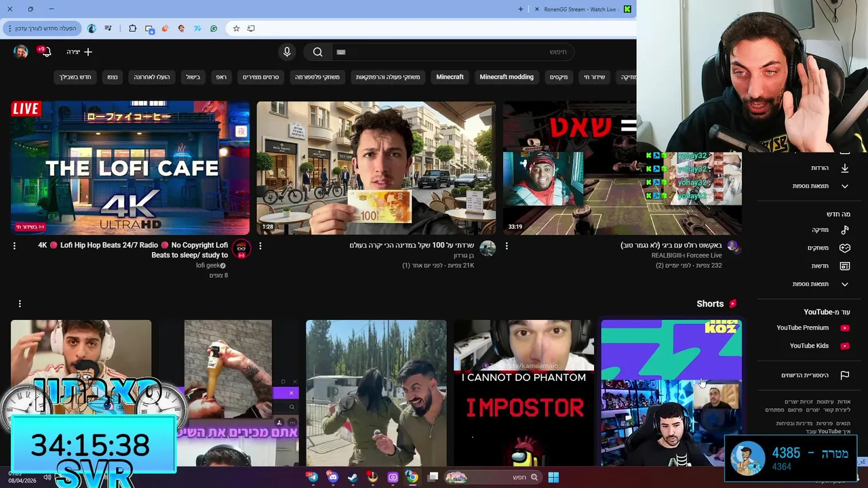Switch to the RonenGG Stream tab
The height and width of the screenshot is (488, 868).
[582, 9]
